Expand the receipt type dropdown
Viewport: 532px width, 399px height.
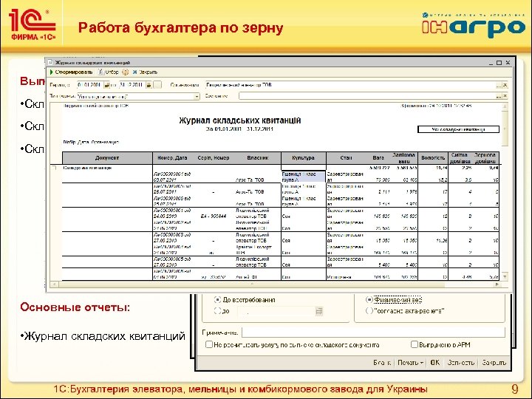coord(197,97)
